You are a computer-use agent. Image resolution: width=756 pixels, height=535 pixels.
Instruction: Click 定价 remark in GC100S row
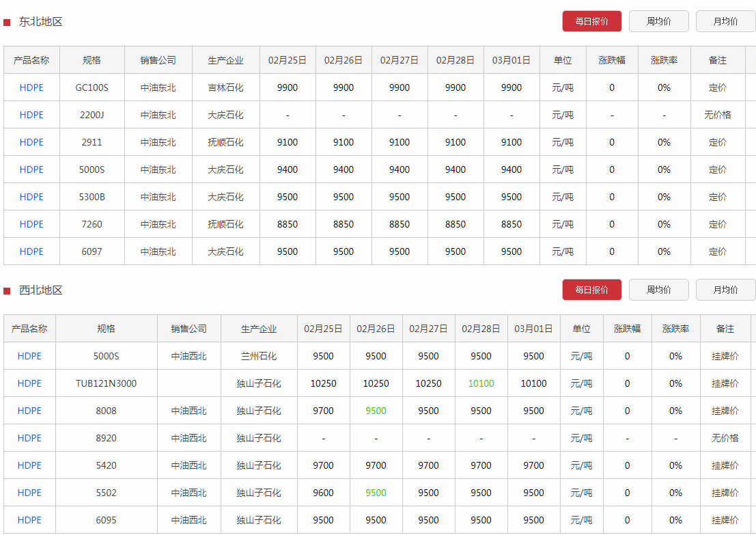[718, 87]
